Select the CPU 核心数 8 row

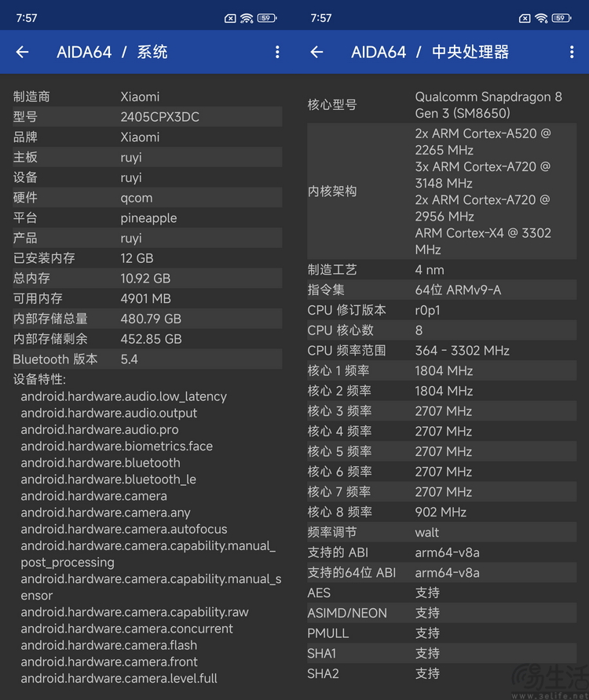pos(442,330)
